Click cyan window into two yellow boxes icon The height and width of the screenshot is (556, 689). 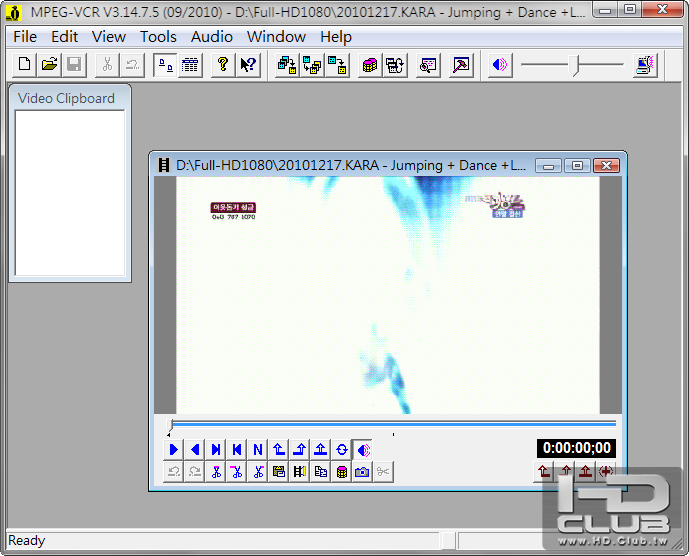312,65
